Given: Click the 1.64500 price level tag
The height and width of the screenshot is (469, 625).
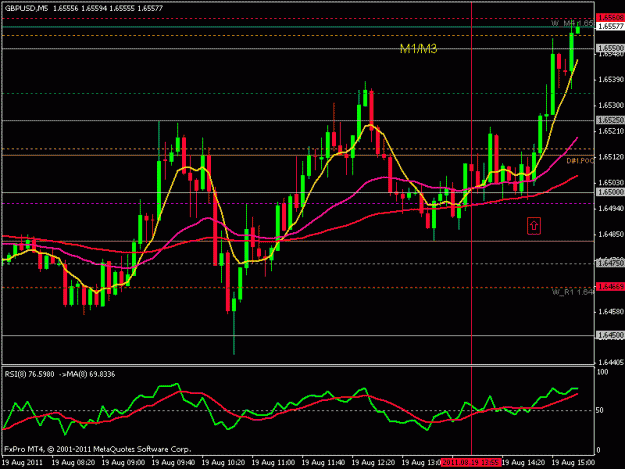Looking at the screenshot, I should tap(610, 336).
